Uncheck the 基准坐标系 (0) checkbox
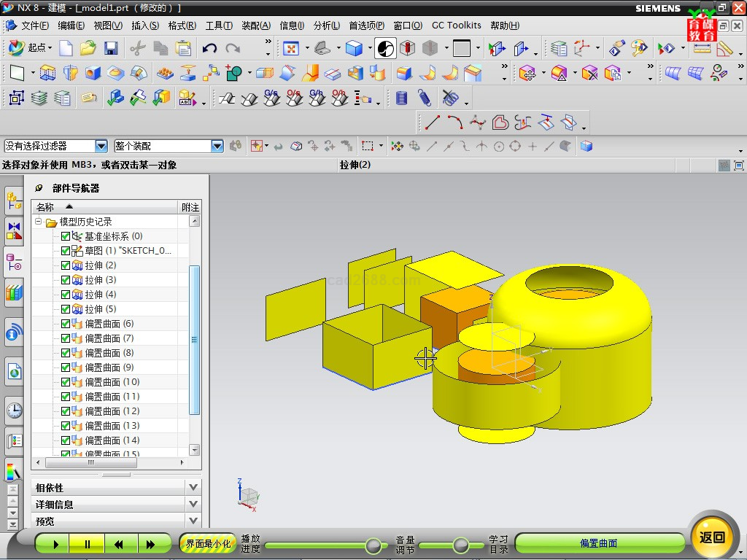The image size is (747, 560). (66, 236)
